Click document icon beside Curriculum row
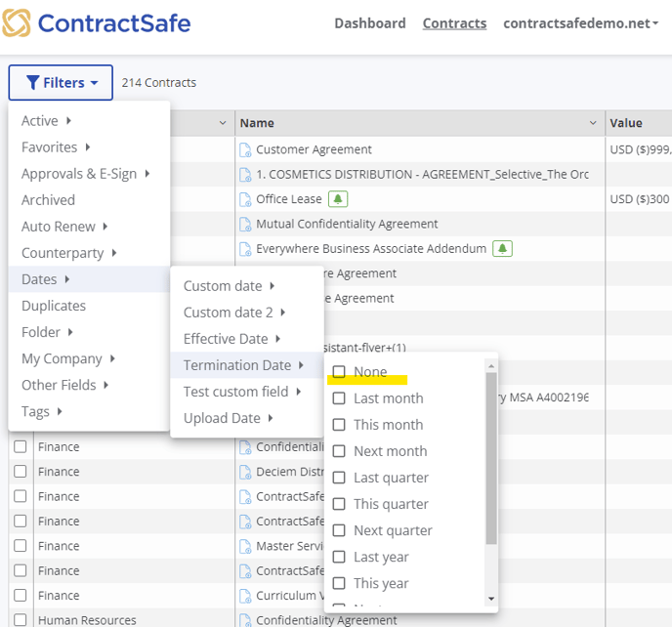This screenshot has height=627, width=672. [245, 596]
